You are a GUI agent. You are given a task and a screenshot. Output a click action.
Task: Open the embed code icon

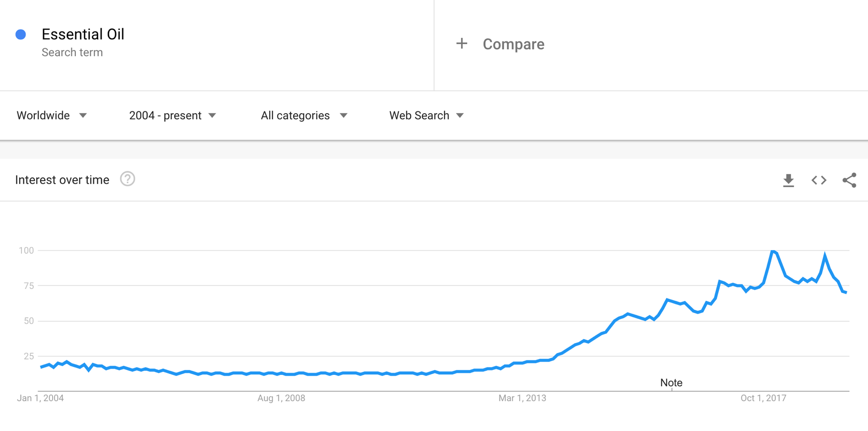(x=819, y=180)
